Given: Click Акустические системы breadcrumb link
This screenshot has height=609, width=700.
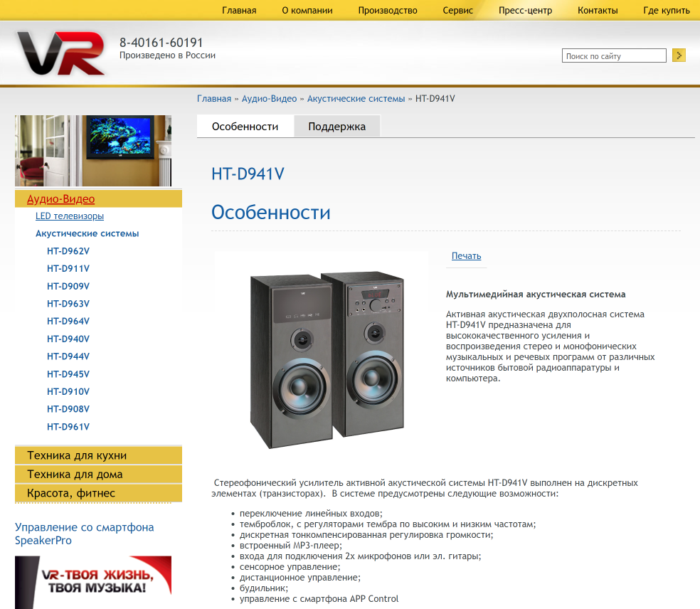Looking at the screenshot, I should 356,99.
